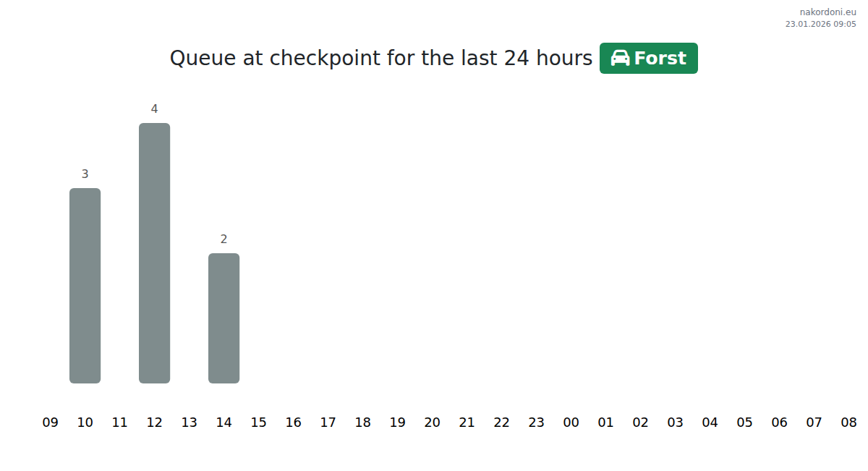Image resolution: width=868 pixels, height=471 pixels.
Task: Click the bar for hour 10
Action: click(x=85, y=286)
